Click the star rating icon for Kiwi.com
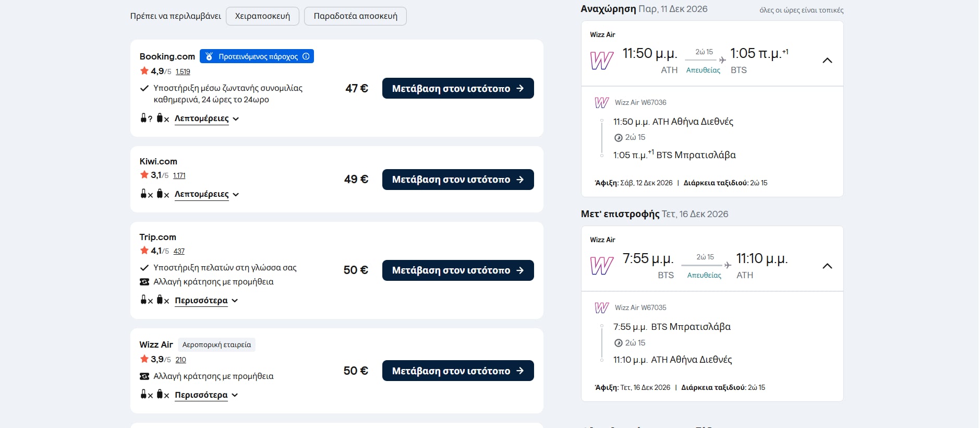The height and width of the screenshot is (428, 980). (x=144, y=174)
